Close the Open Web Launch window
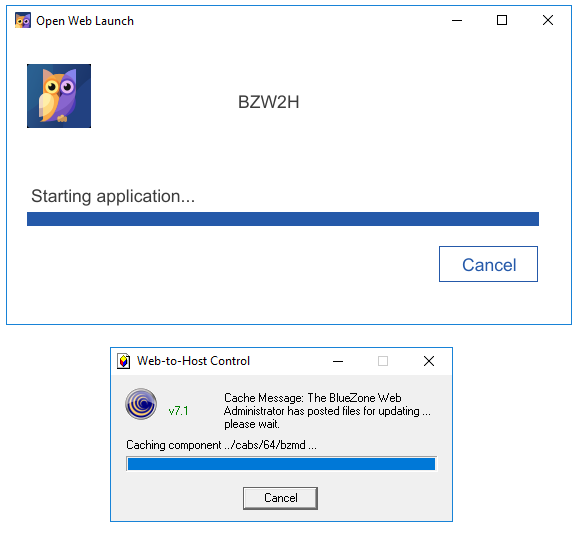 pos(548,20)
